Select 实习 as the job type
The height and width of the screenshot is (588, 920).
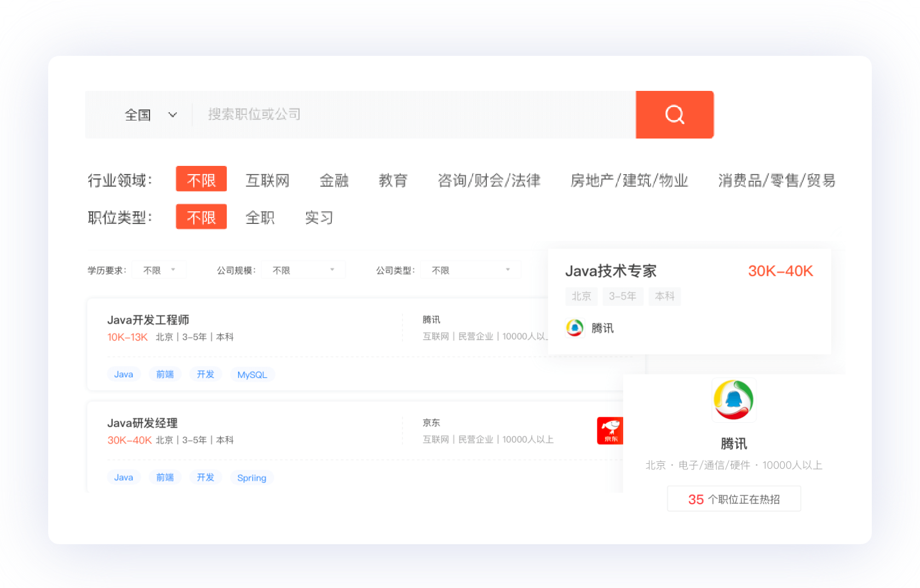[x=319, y=217]
